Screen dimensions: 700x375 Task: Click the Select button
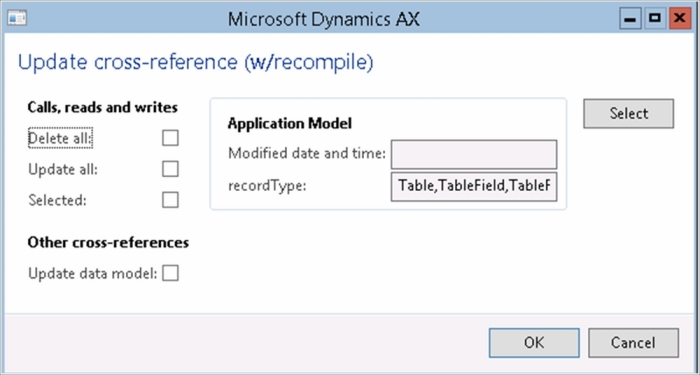629,114
